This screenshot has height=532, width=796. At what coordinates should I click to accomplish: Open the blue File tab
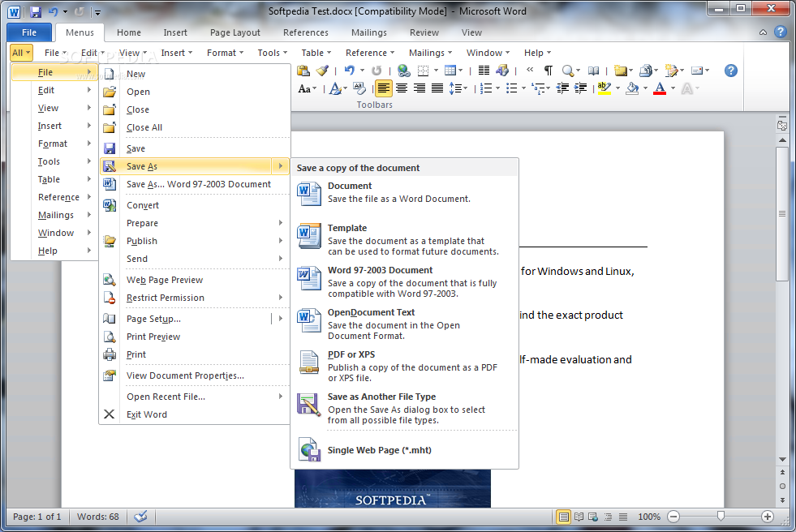(x=29, y=32)
